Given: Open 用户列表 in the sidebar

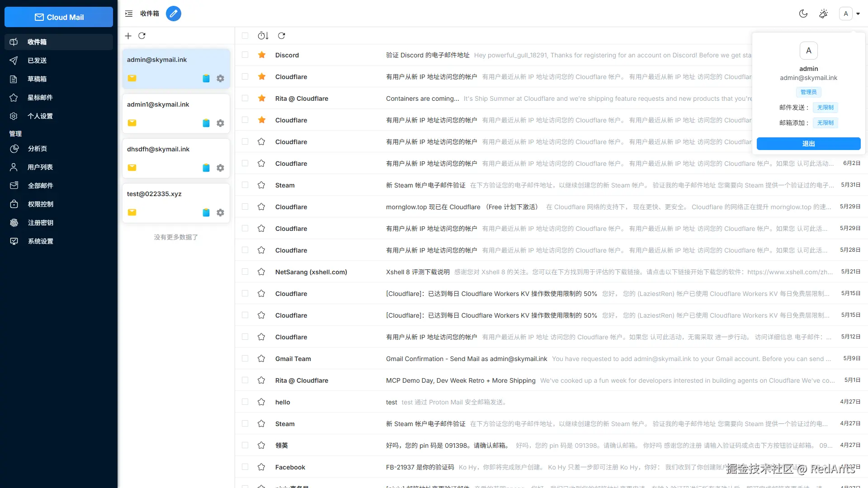Looking at the screenshot, I should 40,167.
